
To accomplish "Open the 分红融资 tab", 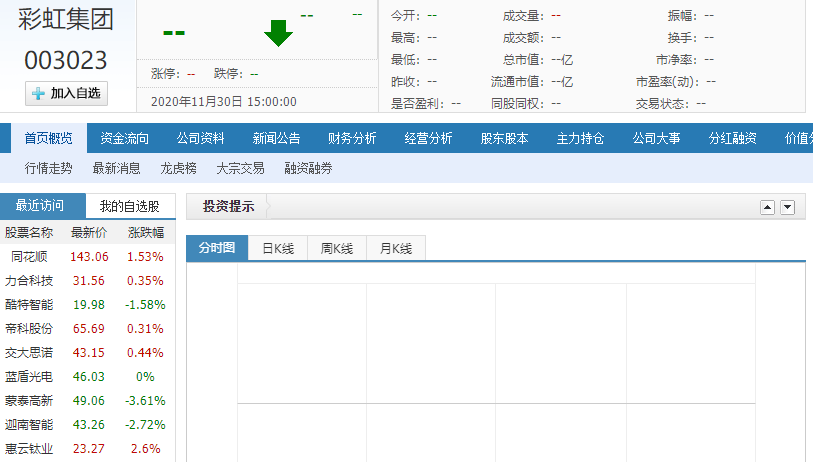I will coord(733,138).
